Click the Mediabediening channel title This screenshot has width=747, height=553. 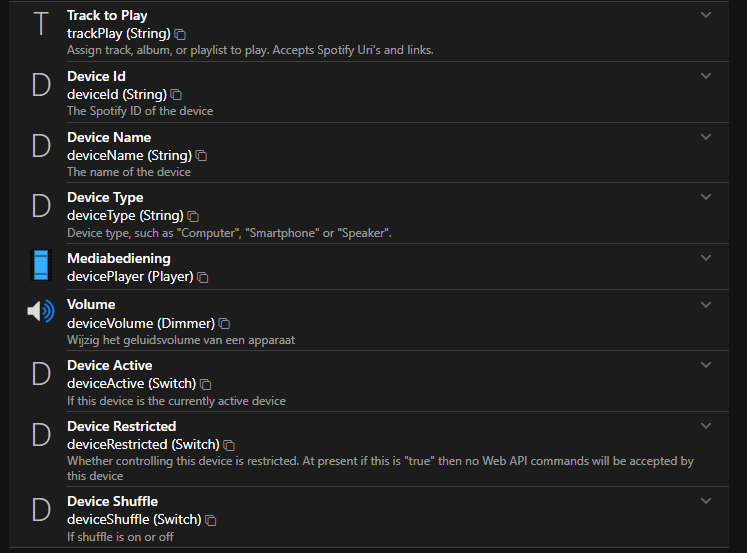coord(118,258)
